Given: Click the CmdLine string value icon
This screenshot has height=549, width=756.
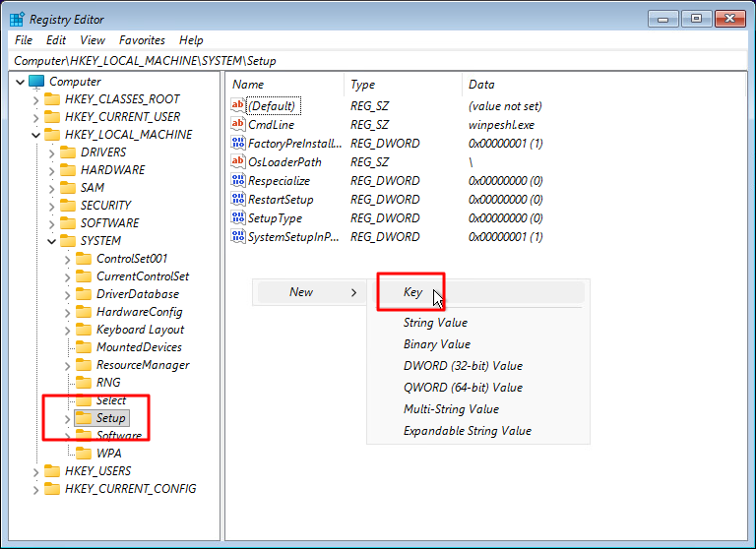Looking at the screenshot, I should (237, 125).
